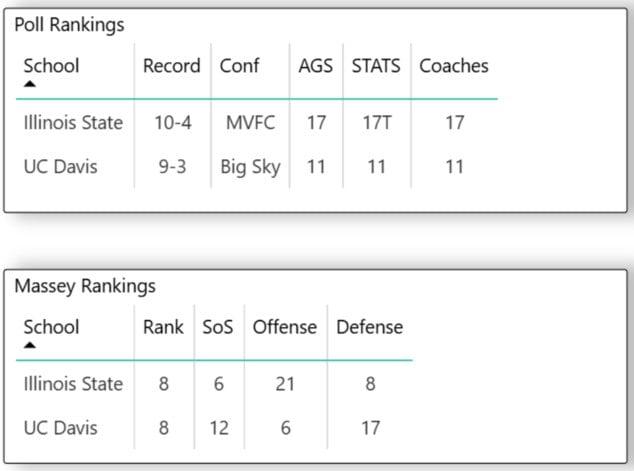This screenshot has width=634, height=471.
Task: Click the Defense column header
Action: click(x=369, y=326)
